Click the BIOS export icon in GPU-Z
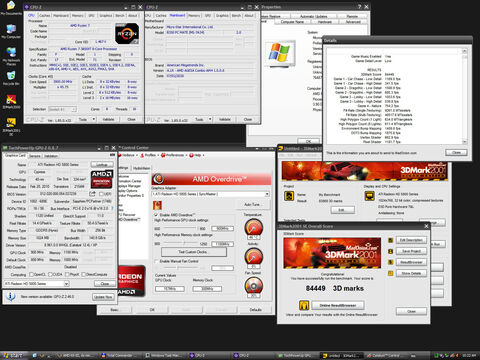Viewport: 480px width, 360px height. [x=92, y=194]
